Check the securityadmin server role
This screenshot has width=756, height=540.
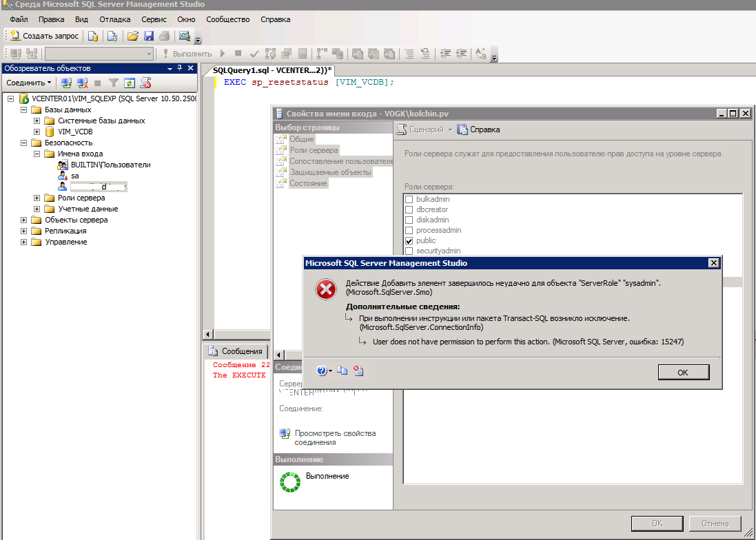pos(409,251)
